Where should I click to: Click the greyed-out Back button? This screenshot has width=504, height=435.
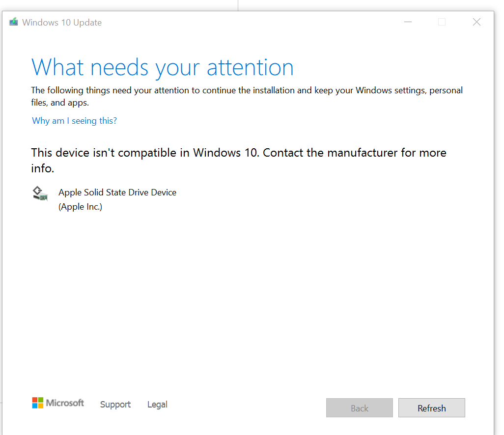point(360,408)
